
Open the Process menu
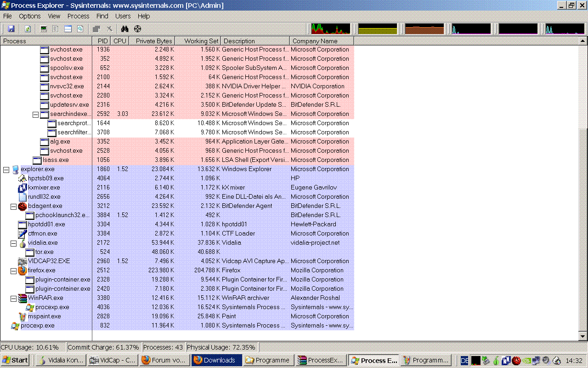coord(78,16)
